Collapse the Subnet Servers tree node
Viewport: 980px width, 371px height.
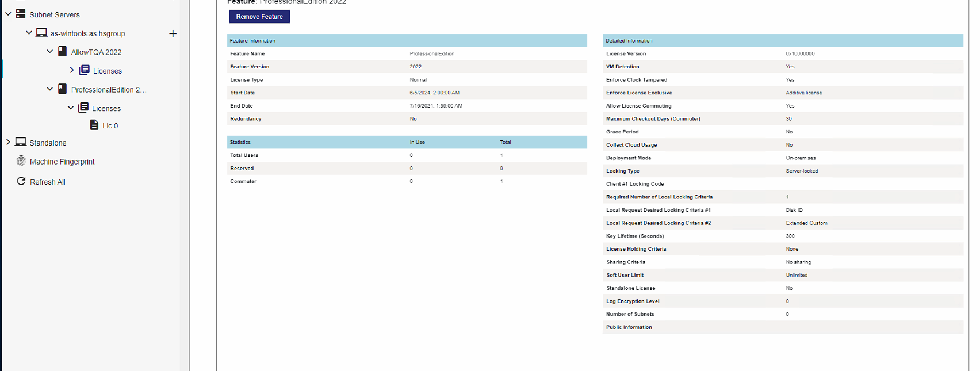coord(8,14)
